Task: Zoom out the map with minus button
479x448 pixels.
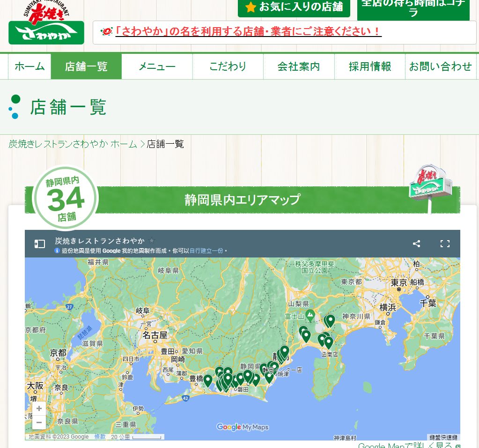Action: (x=39, y=422)
